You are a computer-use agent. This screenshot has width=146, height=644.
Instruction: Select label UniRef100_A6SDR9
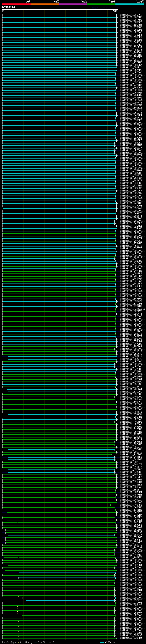coord(131,87)
